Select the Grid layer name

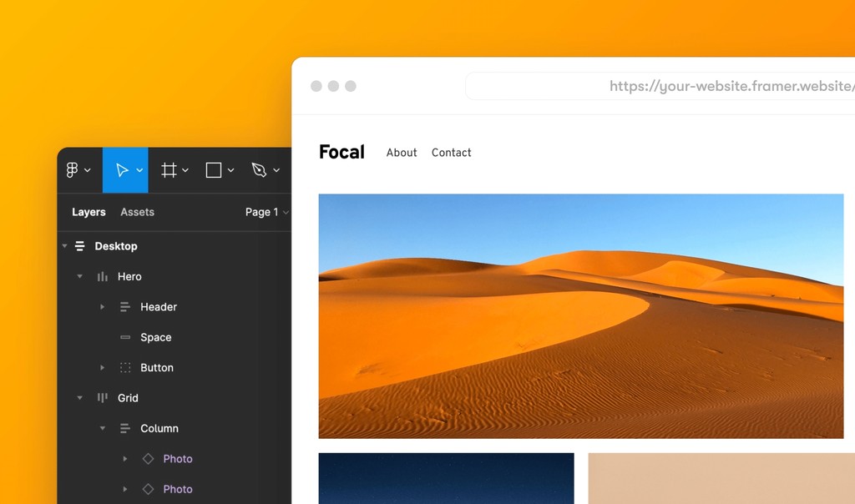click(128, 398)
